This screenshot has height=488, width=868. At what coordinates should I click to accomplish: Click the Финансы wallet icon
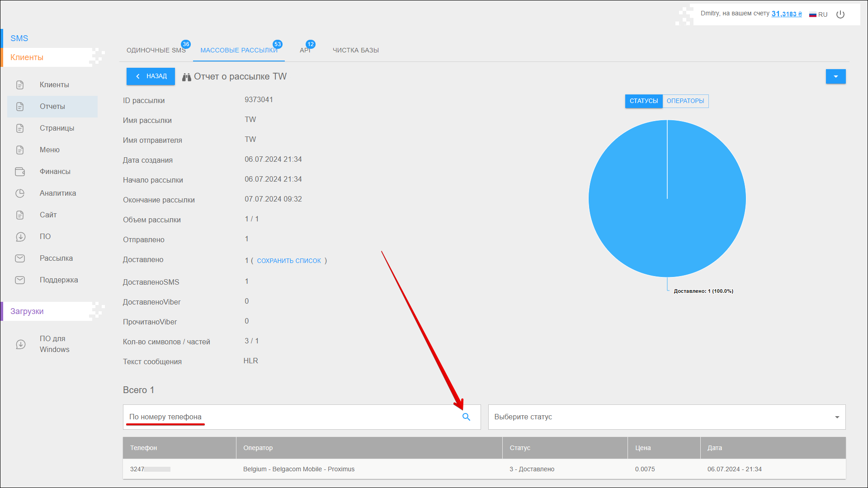[x=20, y=172]
